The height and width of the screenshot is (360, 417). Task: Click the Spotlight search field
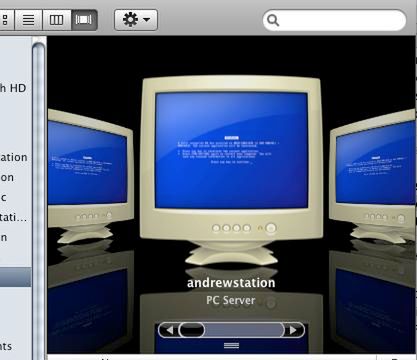pyautogui.click(x=334, y=20)
